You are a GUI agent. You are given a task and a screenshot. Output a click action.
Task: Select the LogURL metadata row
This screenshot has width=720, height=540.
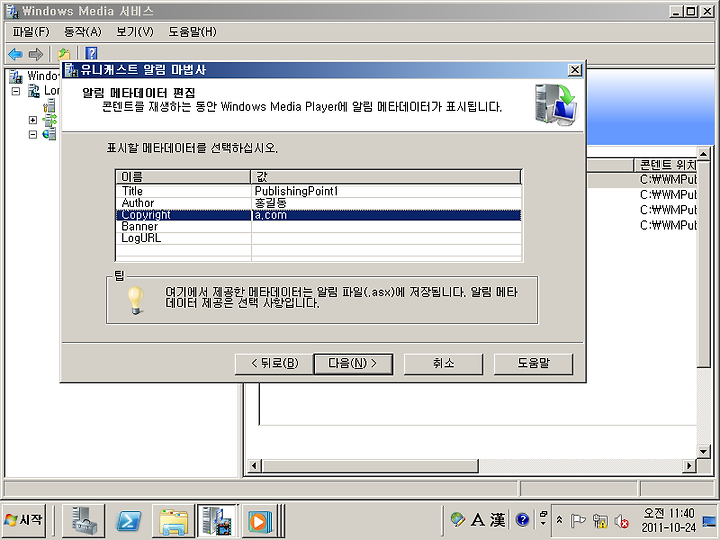tap(318, 239)
